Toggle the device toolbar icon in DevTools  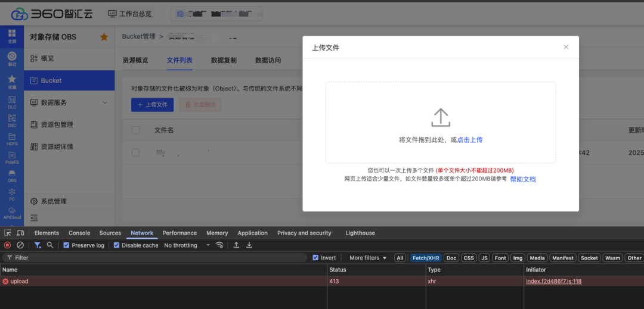tap(20, 233)
